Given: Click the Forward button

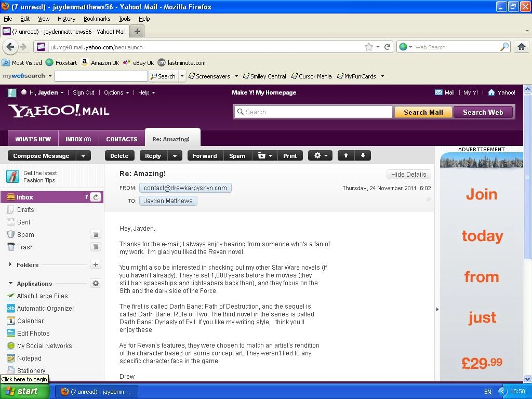Looking at the screenshot, I should 205,156.
